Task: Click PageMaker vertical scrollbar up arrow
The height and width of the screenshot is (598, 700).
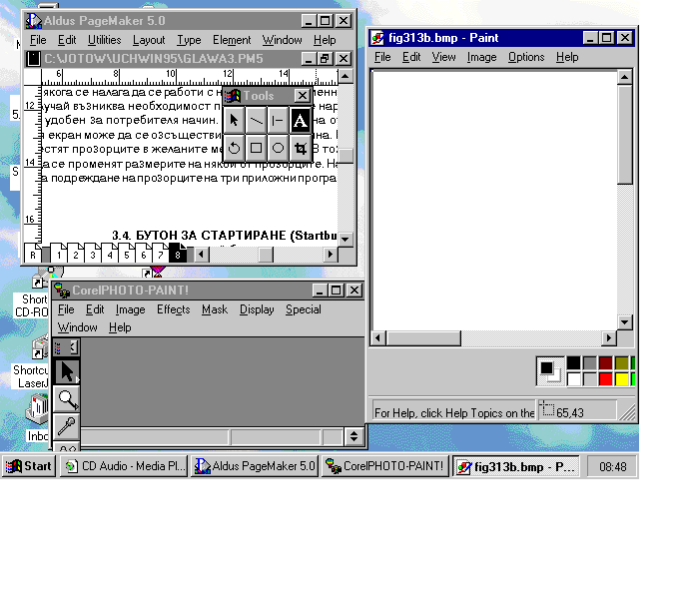Action: [346, 76]
